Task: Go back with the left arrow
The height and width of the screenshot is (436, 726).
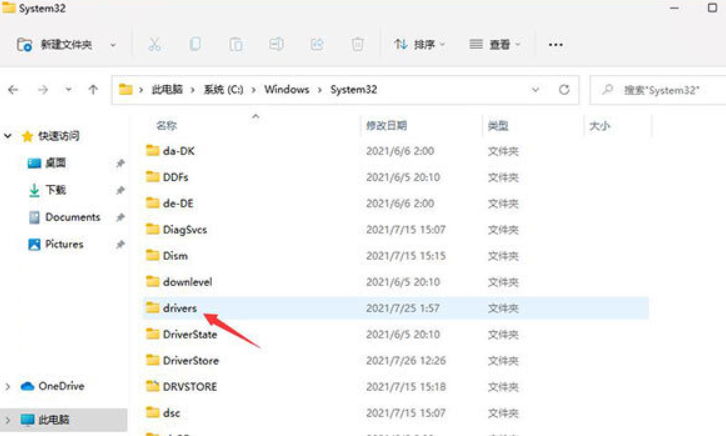Action: click(13, 89)
